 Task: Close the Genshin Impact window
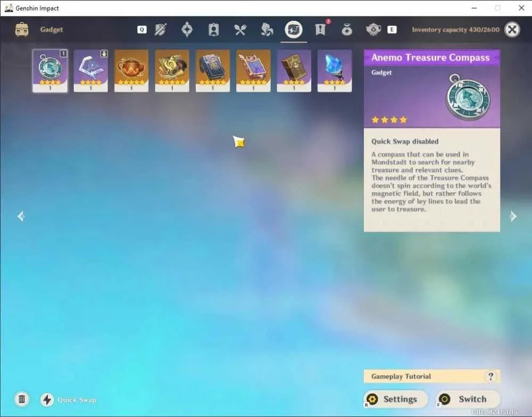click(521, 8)
